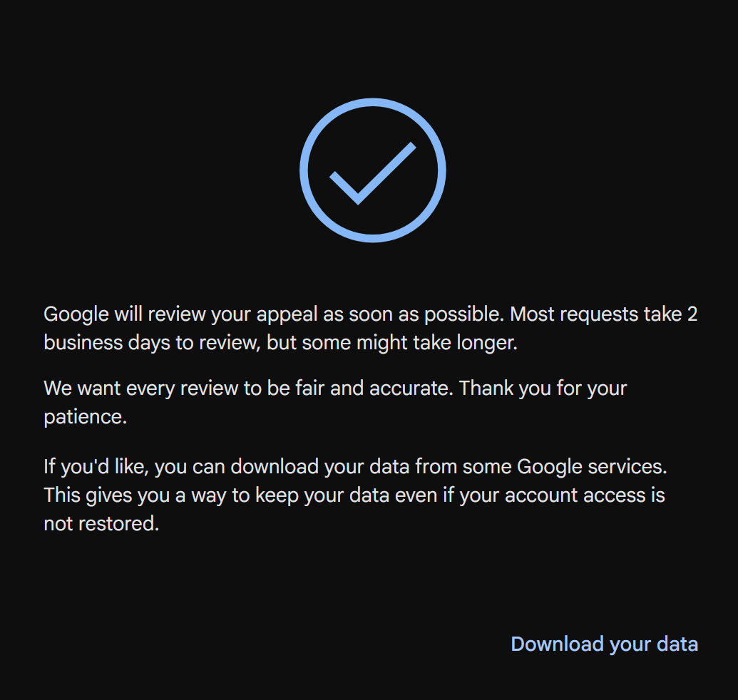
Task: Click the blue checkmark confirmation icon
Action: pyautogui.click(x=373, y=170)
